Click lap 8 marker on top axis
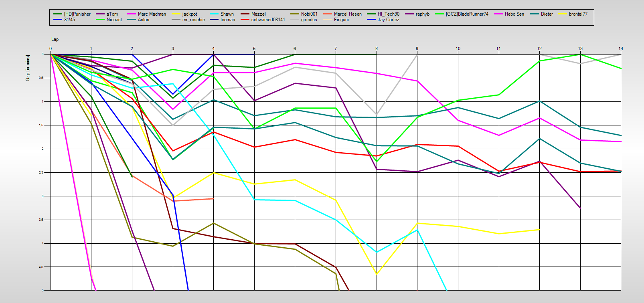 (x=376, y=49)
